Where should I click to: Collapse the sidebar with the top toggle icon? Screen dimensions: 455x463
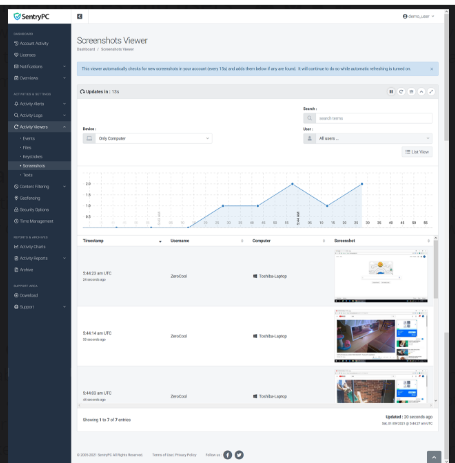point(80,16)
